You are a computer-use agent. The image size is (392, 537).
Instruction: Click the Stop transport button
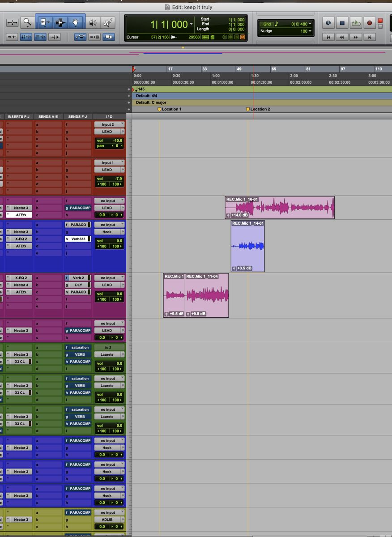(x=342, y=23)
